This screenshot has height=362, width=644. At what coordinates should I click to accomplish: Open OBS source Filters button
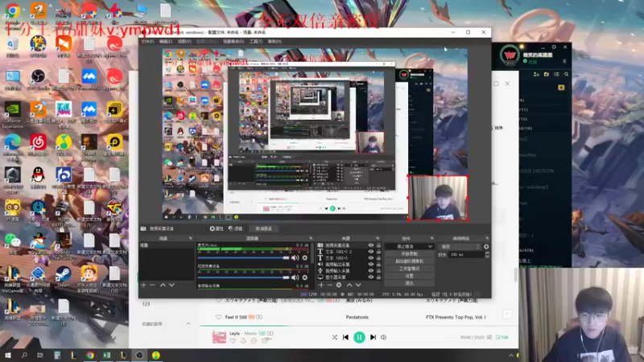tap(236, 228)
